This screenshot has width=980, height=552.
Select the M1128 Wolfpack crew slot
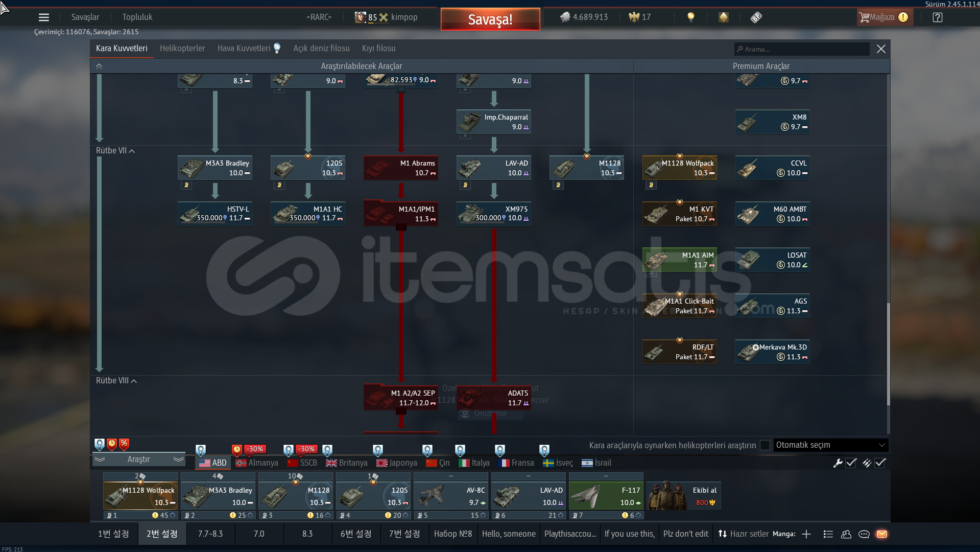tap(140, 496)
